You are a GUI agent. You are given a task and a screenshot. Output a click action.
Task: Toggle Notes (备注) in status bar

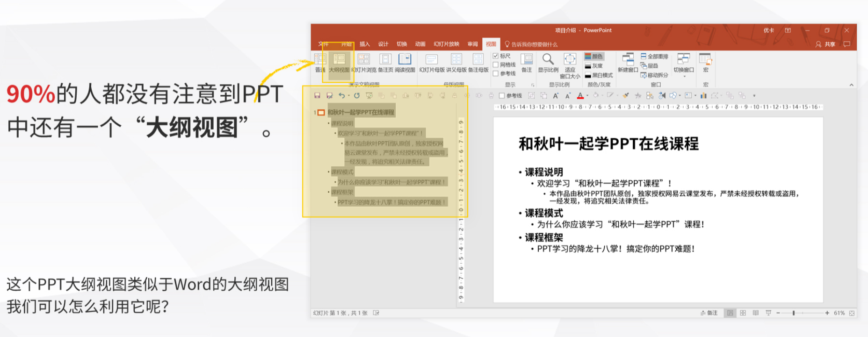coord(709,313)
